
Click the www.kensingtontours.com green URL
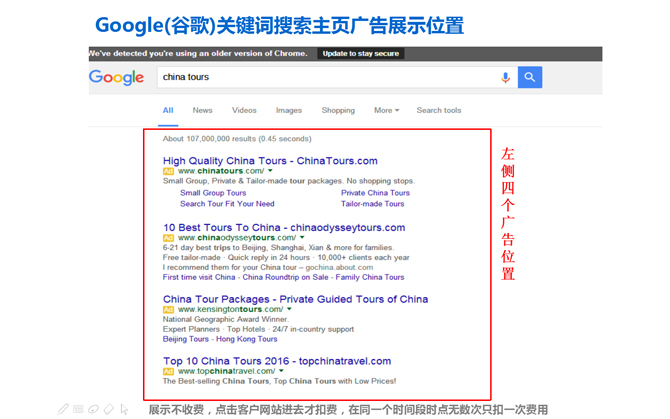point(230,310)
